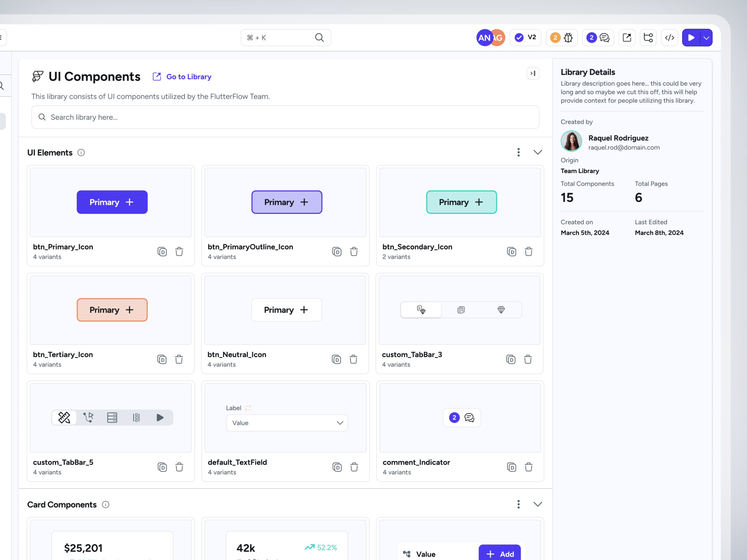The width and height of the screenshot is (747, 560).
Task: Open the run options dropdown arrow
Action: 706,38
